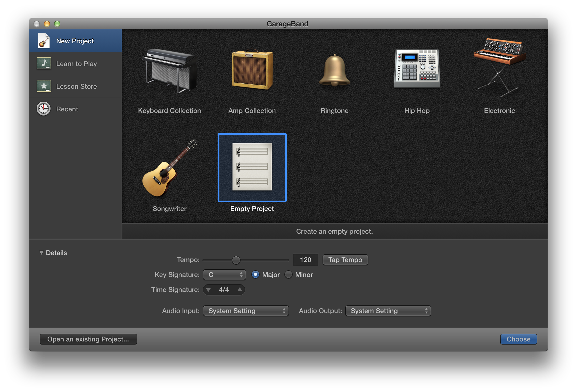Increase time signature with up arrow
The width and height of the screenshot is (577, 392).
point(240,289)
